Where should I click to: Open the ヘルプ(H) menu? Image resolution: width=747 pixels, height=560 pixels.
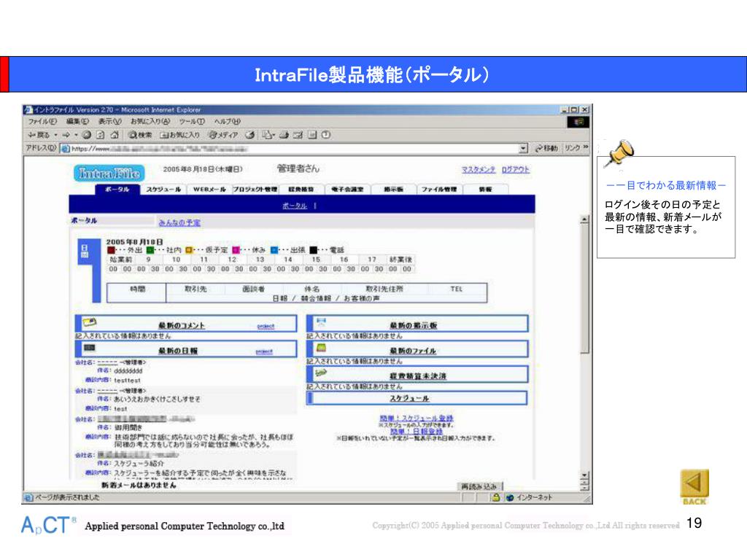[x=228, y=122]
